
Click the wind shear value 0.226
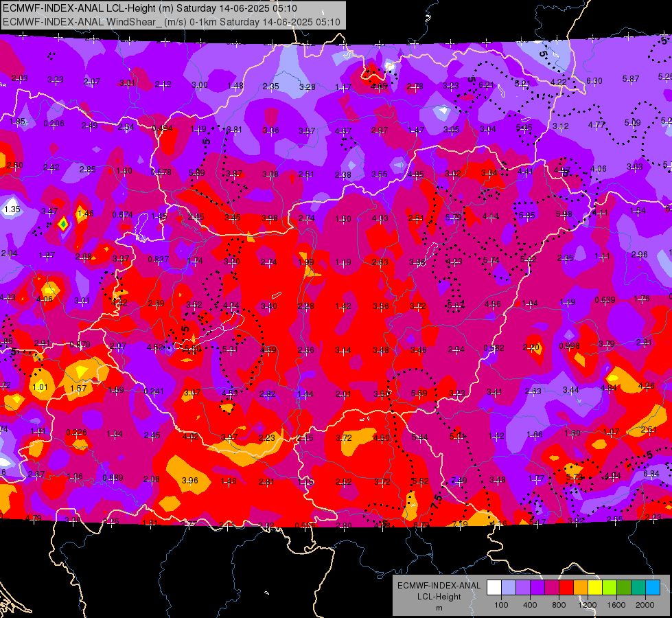[77, 433]
